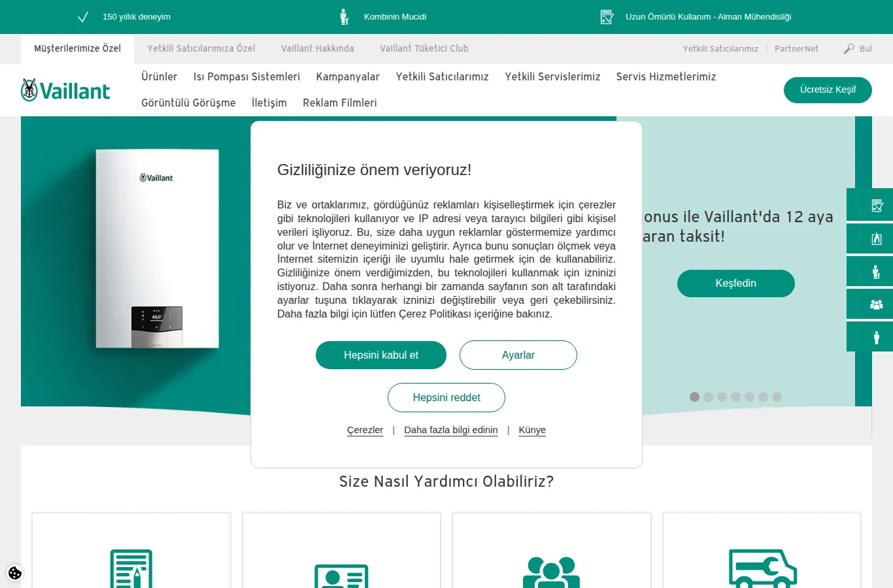Screen dimensions: 893x588
Task: Open the Çerezler link in dialog
Action: coord(365,430)
